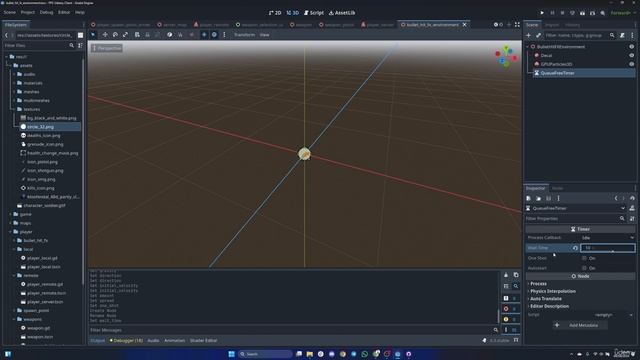Open the AssetLib workspace
Screen dimensions: 640x360
click(342, 13)
